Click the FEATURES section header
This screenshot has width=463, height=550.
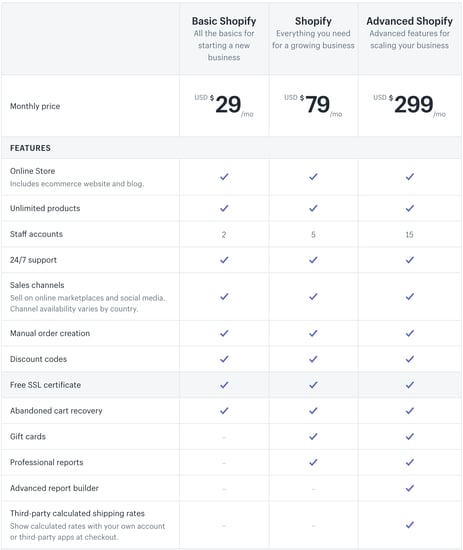30,148
